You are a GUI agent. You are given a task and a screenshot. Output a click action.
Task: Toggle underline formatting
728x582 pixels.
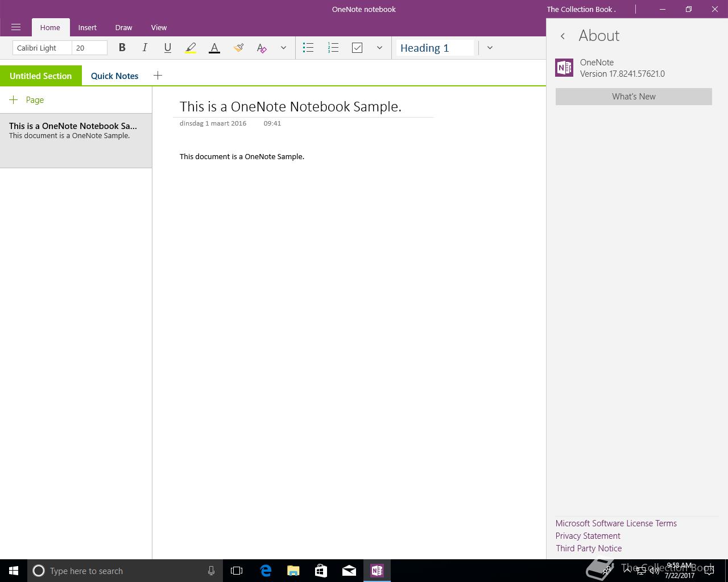[x=167, y=48]
